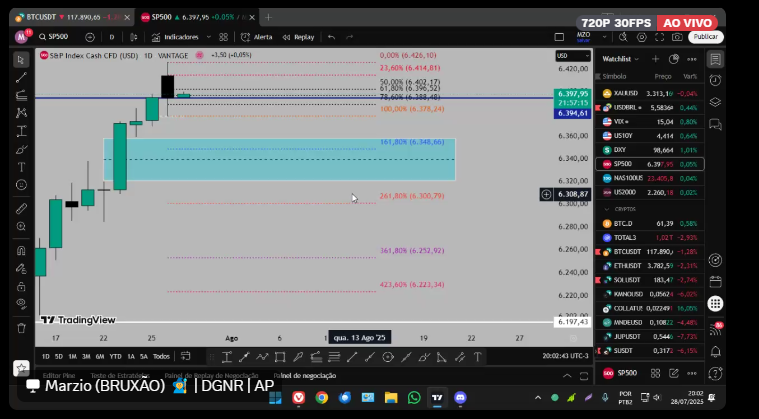Open the patterns tool in left toolbar

click(21, 113)
